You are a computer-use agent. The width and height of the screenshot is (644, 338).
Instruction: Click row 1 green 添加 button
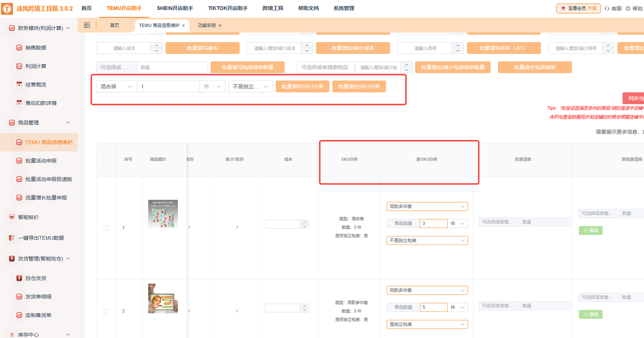591,230
